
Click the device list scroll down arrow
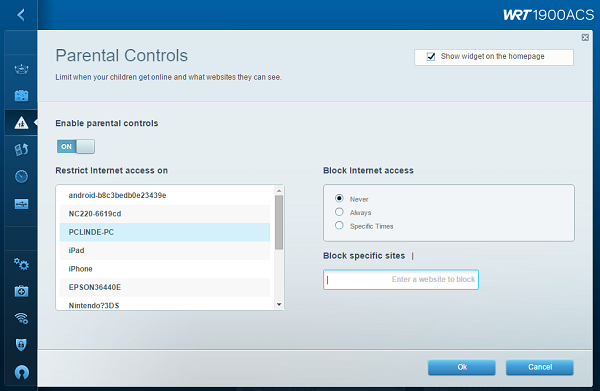point(279,305)
